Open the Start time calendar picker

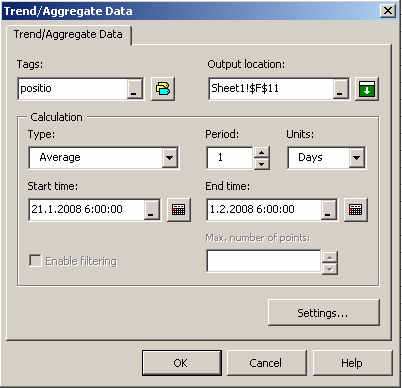pyautogui.click(x=179, y=210)
